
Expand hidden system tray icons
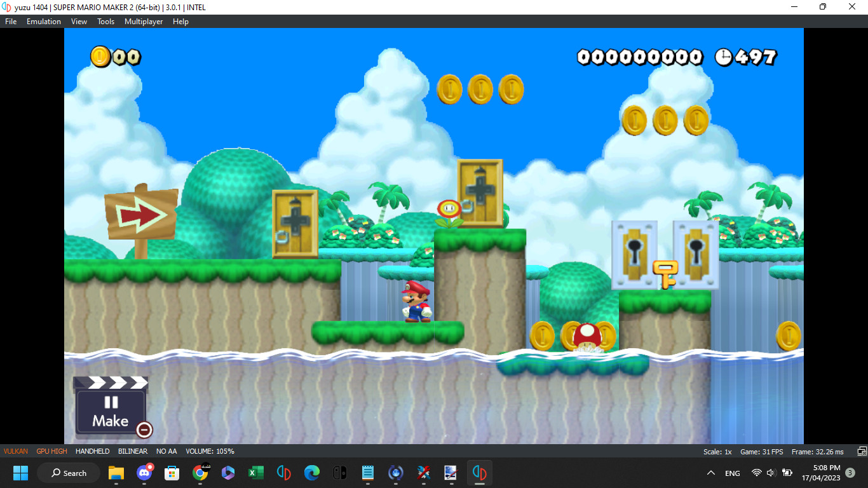pos(710,473)
